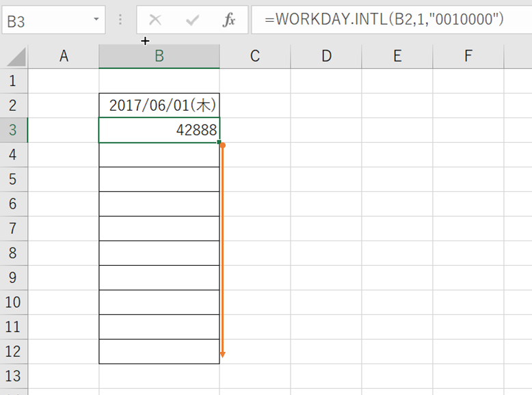Select cell A3
Screen dimensions: 532x395
64,131
